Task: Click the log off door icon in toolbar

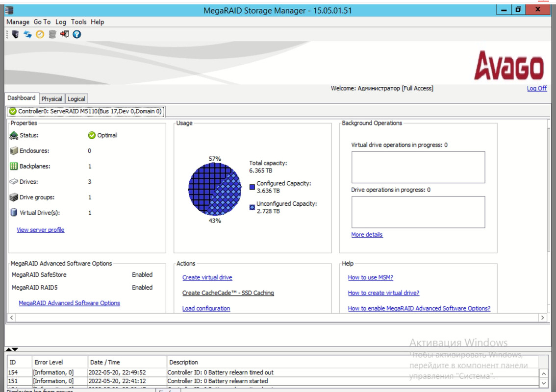Action: click(65, 34)
